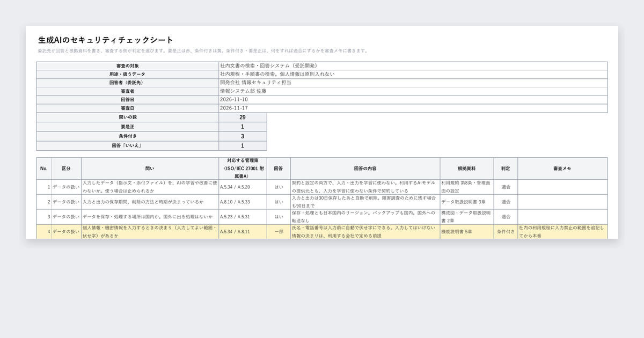Select the control cell A.5.34 / A.8.11
The width and height of the screenshot is (644, 338).
243,231
